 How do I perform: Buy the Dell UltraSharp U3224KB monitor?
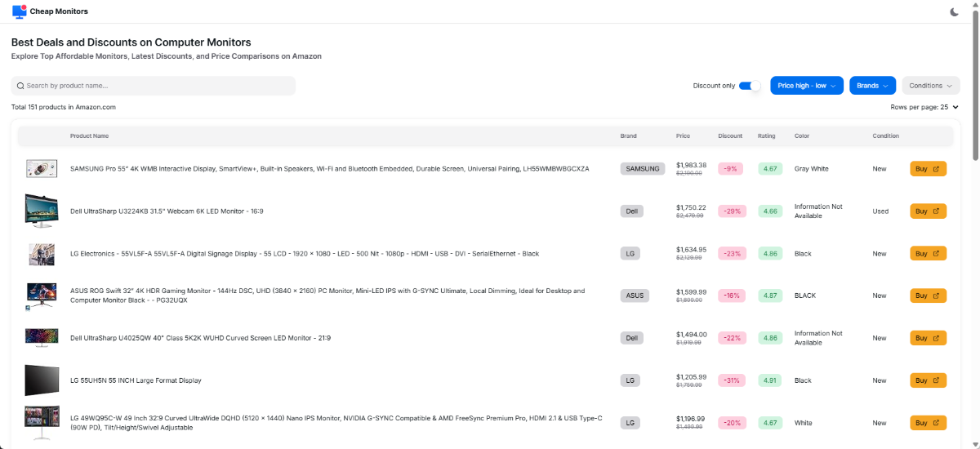928,211
